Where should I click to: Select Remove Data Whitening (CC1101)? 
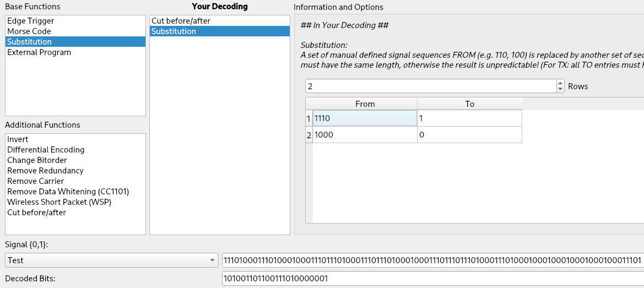pyautogui.click(x=68, y=192)
